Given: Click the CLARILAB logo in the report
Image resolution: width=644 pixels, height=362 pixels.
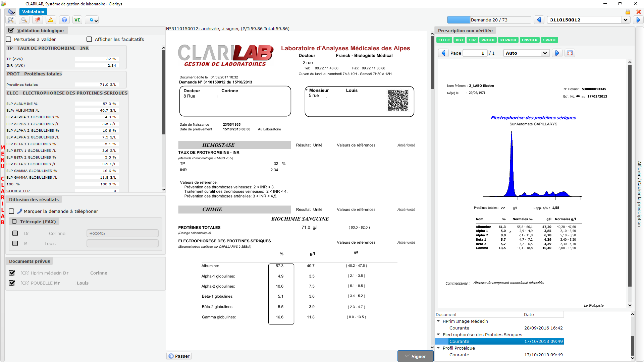Looking at the screenshot, I should coord(225,56).
